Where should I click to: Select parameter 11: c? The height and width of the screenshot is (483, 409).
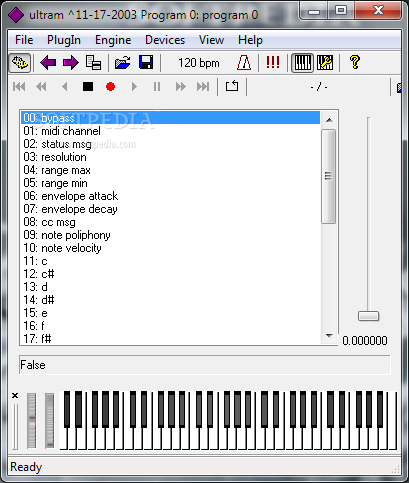[170, 261]
